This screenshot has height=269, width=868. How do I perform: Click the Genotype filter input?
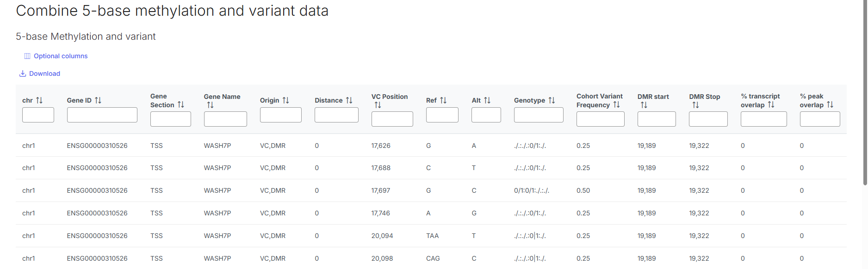pos(539,115)
